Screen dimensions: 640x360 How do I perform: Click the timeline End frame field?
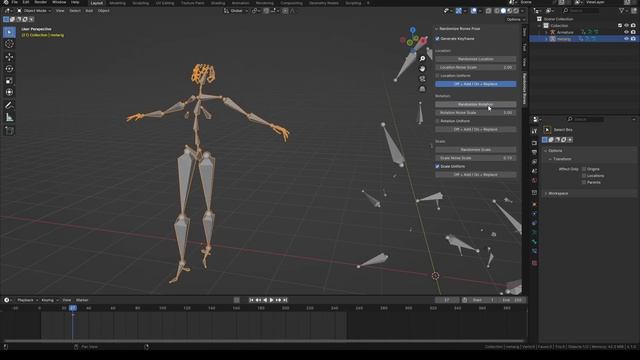[x=513, y=300]
